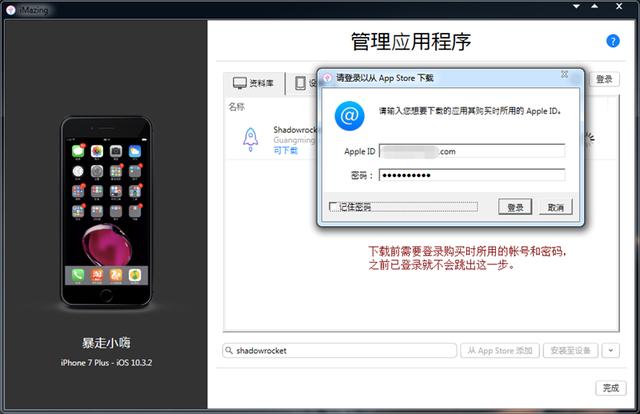Click the iPhone 7 Plus - iOS 10.3.2 label
Screen dimensions: 640x414
106,363
